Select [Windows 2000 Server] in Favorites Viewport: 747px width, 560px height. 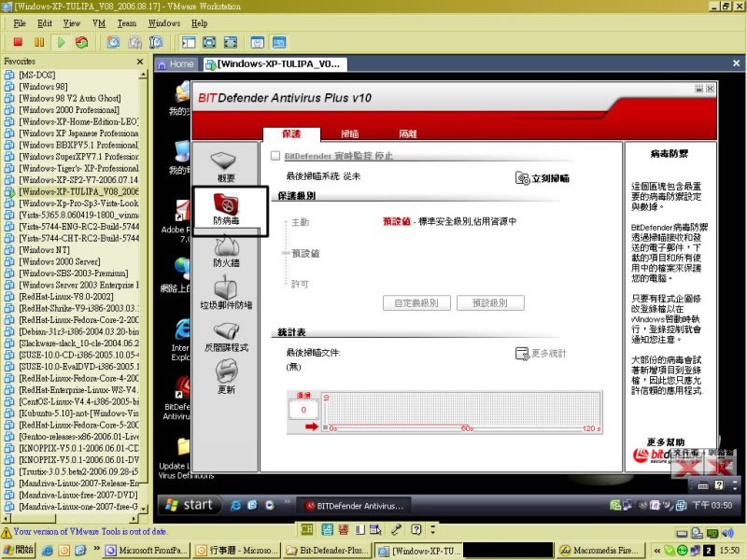tap(60, 261)
